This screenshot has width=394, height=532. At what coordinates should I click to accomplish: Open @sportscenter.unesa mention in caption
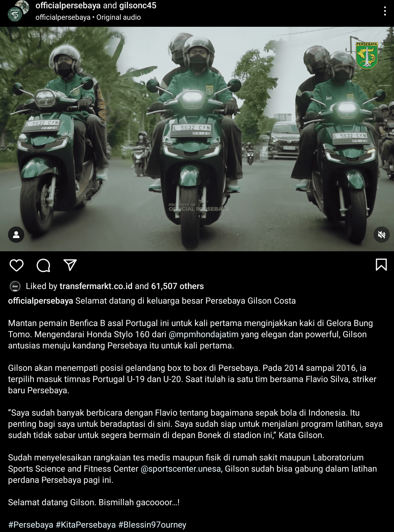(181, 469)
